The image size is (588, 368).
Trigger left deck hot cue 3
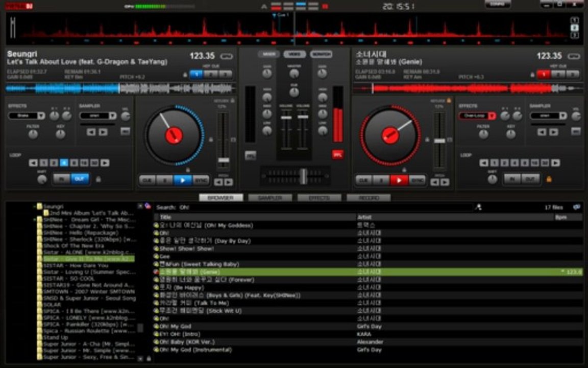click(226, 74)
